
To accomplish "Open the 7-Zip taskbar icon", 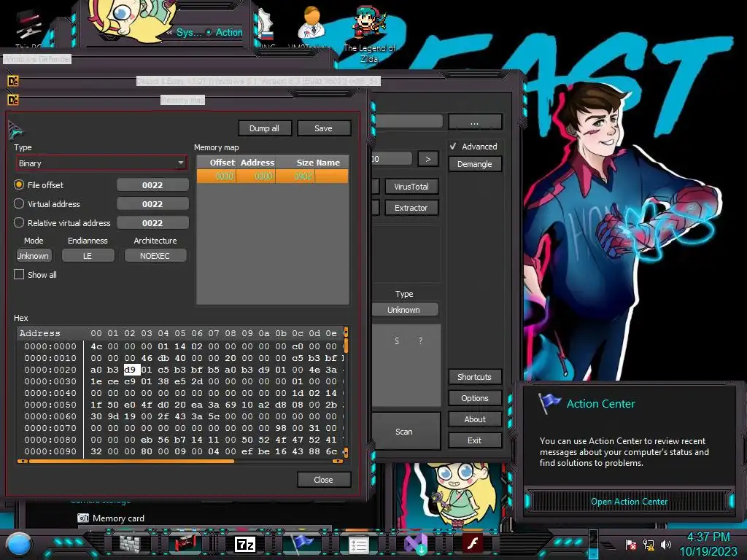I will [245, 544].
